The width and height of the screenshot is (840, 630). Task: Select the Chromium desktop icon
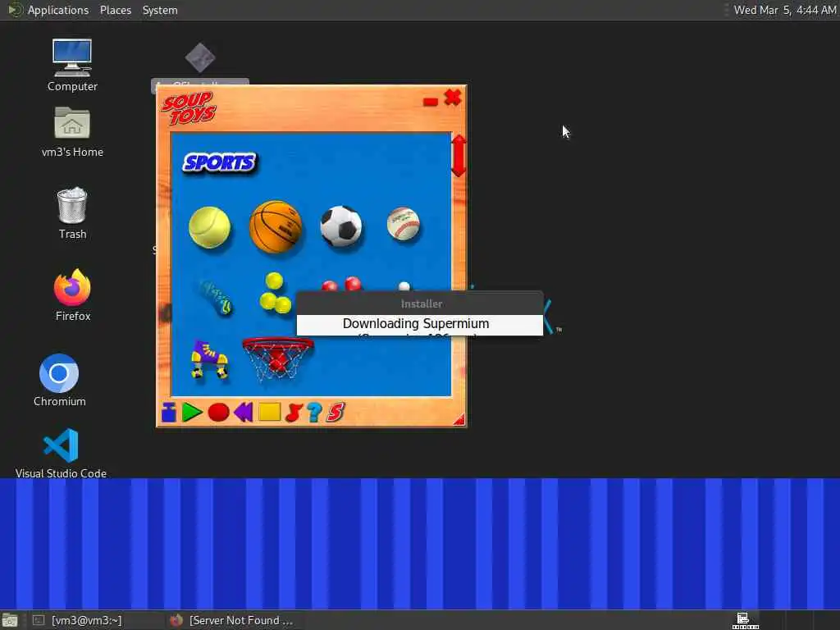click(x=59, y=381)
